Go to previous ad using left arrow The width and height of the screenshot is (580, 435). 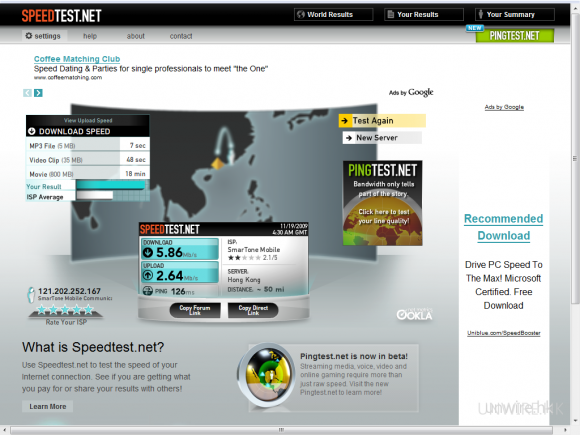click(x=27, y=93)
